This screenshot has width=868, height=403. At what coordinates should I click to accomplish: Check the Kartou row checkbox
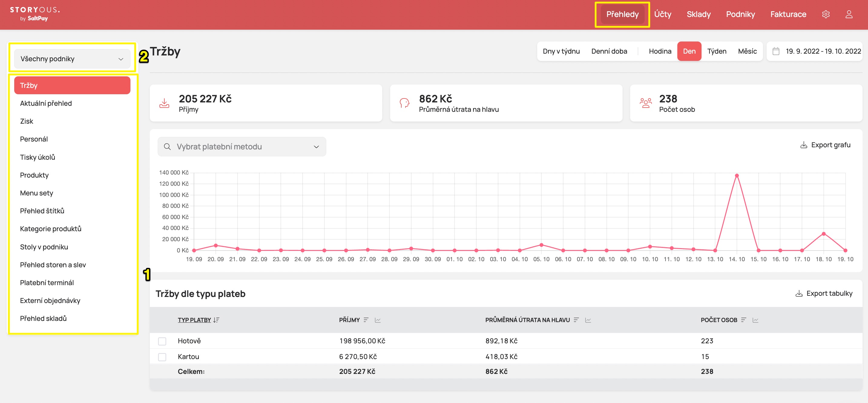(162, 357)
